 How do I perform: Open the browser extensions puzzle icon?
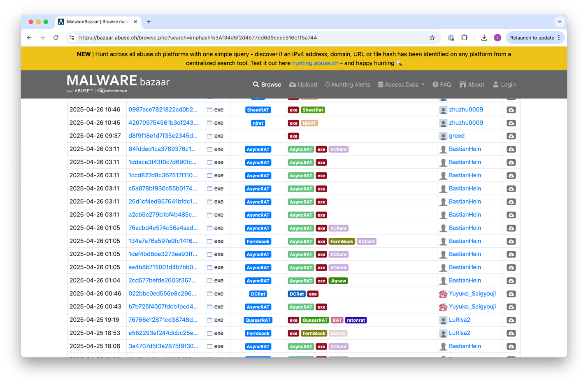pos(464,38)
